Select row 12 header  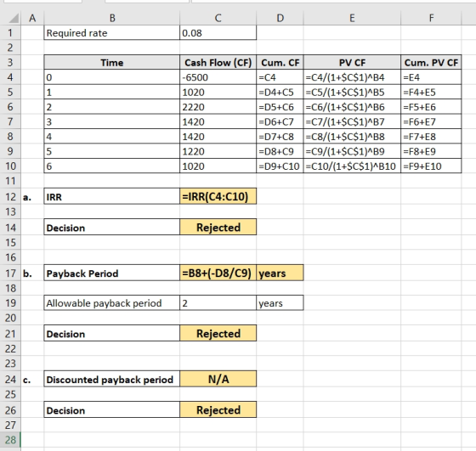(10, 196)
